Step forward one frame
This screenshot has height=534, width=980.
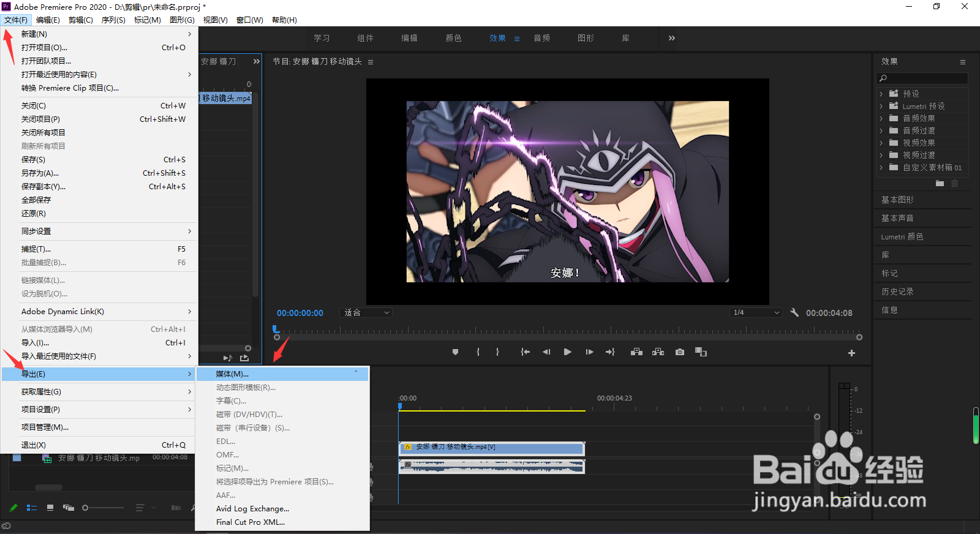tap(589, 352)
